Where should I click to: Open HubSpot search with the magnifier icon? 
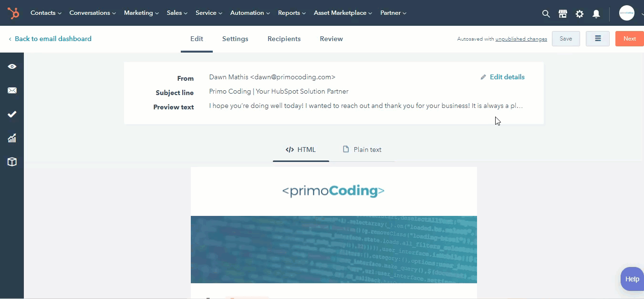(x=545, y=14)
